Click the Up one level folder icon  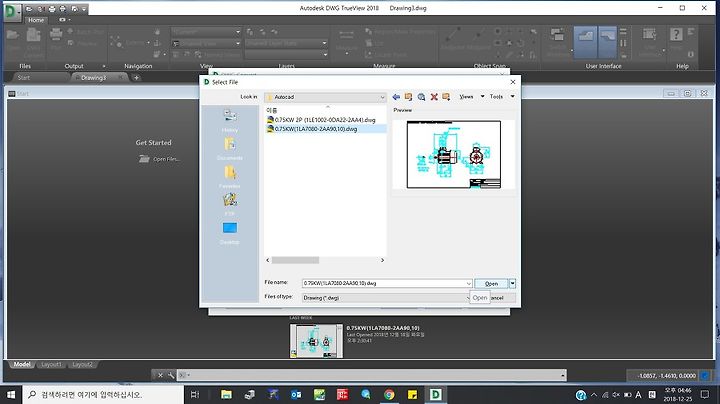(408, 97)
